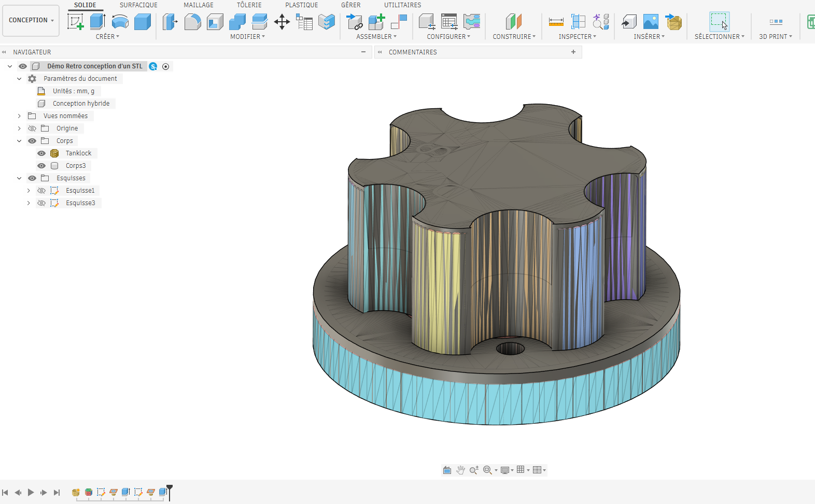Switch to the Gérer tab

tap(350, 5)
